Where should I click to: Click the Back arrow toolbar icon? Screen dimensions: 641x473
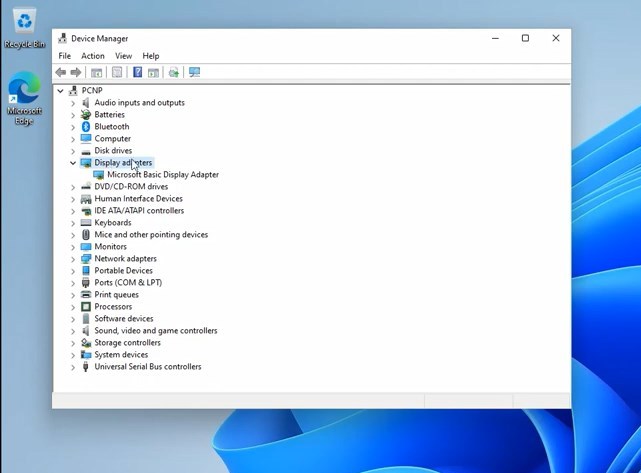click(x=61, y=73)
